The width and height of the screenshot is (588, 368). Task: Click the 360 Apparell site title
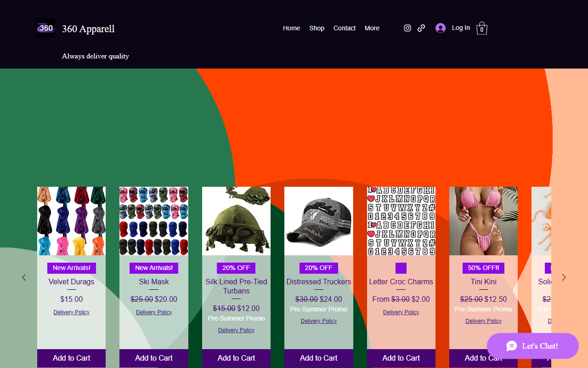[88, 29]
